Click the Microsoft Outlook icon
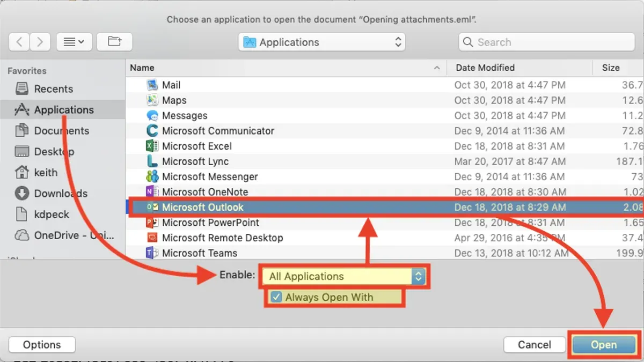 pyautogui.click(x=152, y=207)
